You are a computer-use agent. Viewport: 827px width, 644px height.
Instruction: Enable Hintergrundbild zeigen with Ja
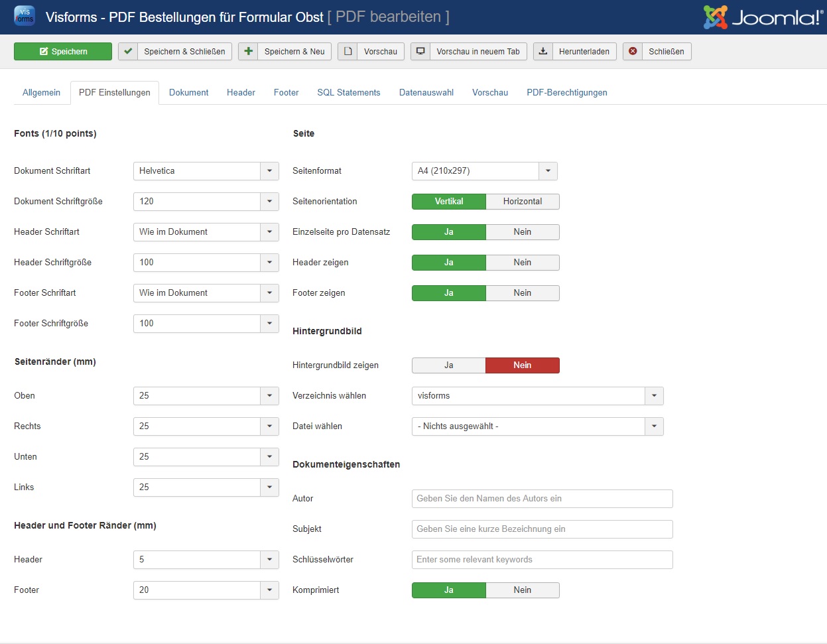tap(448, 365)
